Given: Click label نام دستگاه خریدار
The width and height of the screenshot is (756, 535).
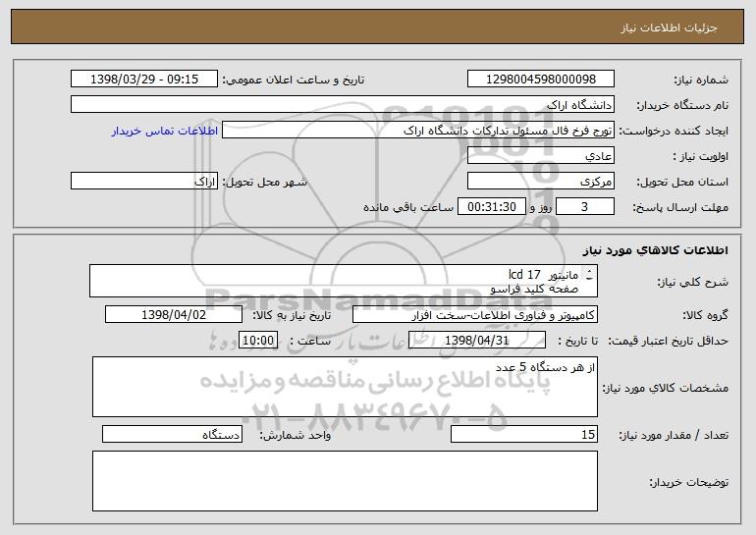Looking at the screenshot, I should (x=682, y=105).
